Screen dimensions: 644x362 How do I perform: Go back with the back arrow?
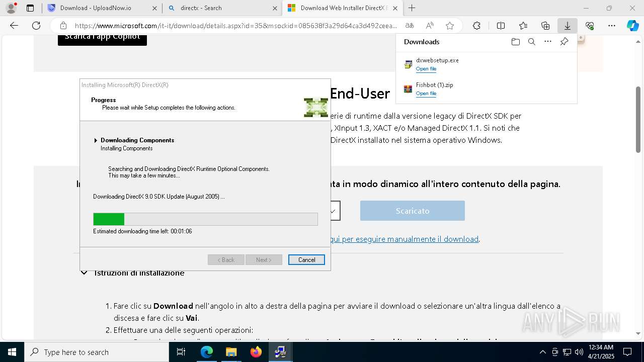(x=14, y=26)
